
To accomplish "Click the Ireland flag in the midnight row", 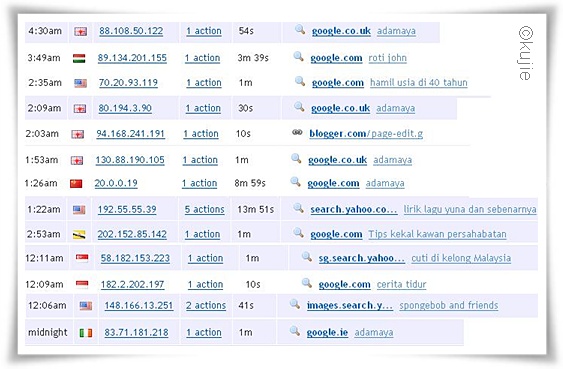I will [86, 333].
